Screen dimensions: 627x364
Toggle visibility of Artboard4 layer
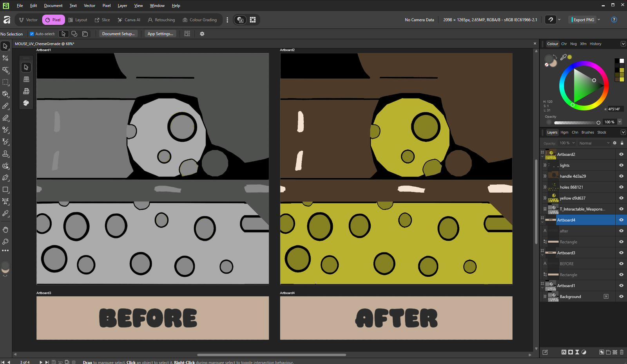pos(621,220)
